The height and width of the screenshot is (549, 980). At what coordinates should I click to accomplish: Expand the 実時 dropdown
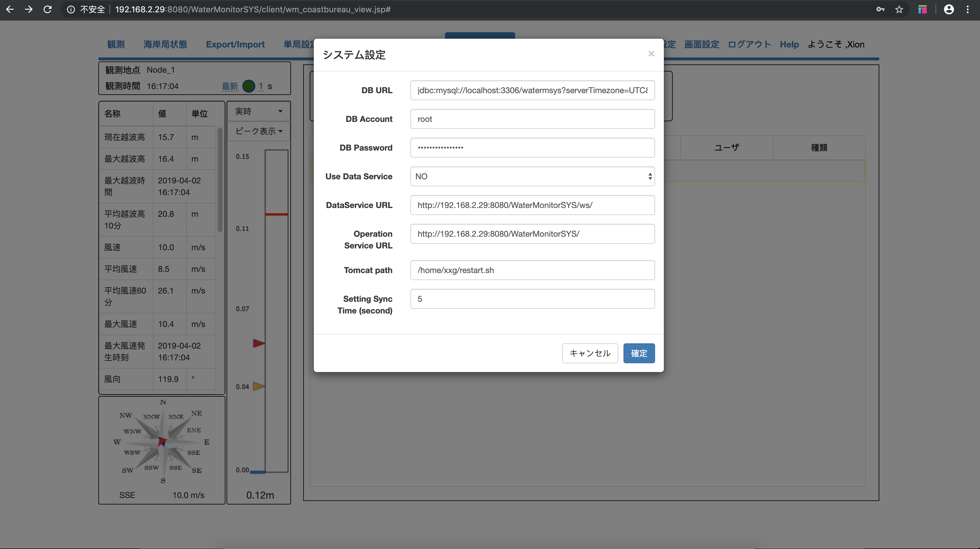click(259, 111)
